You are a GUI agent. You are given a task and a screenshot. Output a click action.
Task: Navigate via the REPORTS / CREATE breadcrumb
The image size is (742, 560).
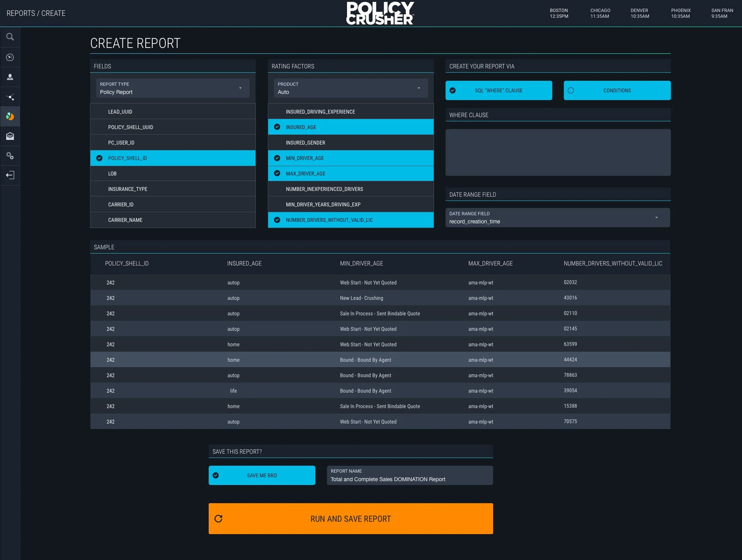pyautogui.click(x=36, y=13)
